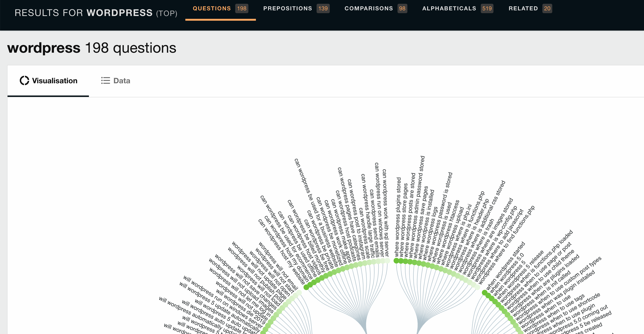Click pale node for 'can wordpress work with sql server'
This screenshot has width=644, height=334.
(x=387, y=261)
